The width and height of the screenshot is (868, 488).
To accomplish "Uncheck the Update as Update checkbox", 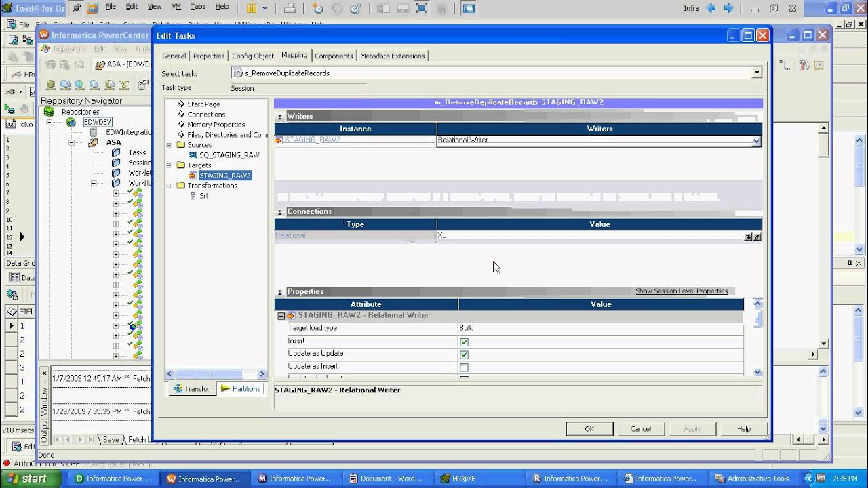I will (x=464, y=354).
